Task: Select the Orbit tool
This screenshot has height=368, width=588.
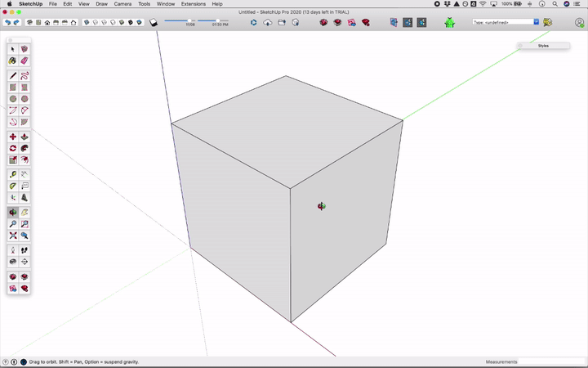Action: coord(13,213)
